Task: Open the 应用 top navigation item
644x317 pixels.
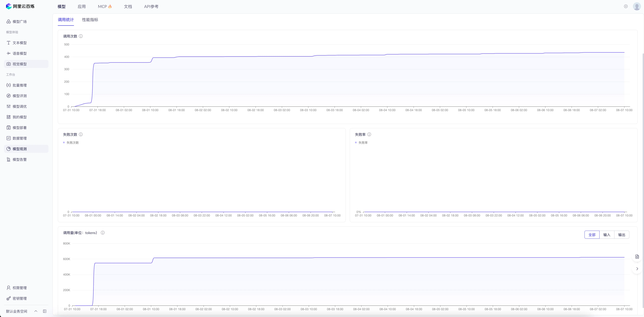Action: point(82,7)
